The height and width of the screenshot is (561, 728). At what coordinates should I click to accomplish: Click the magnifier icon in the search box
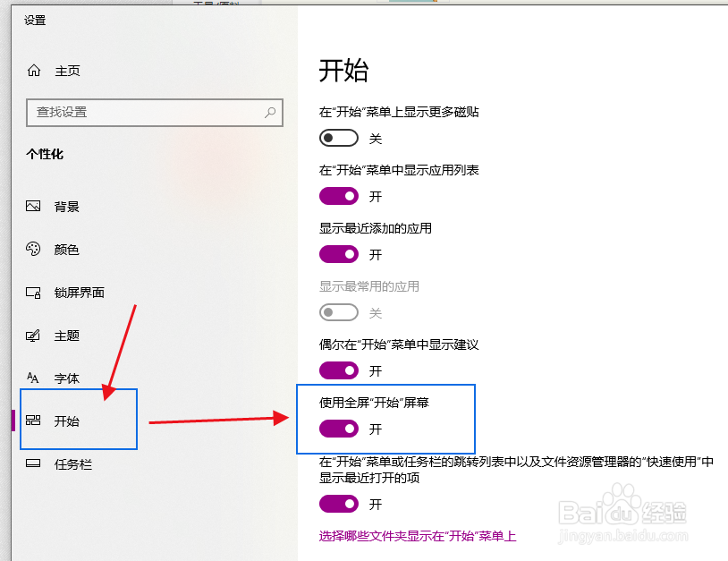coord(270,113)
